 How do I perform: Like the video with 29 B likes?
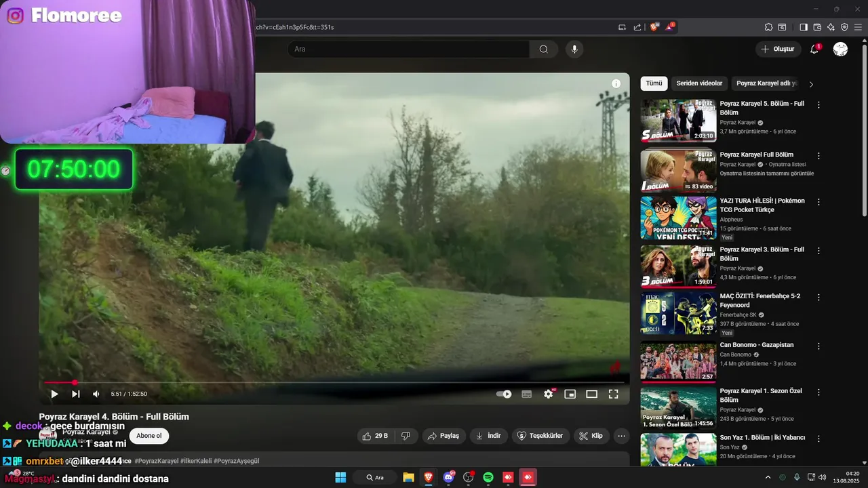[x=376, y=436]
